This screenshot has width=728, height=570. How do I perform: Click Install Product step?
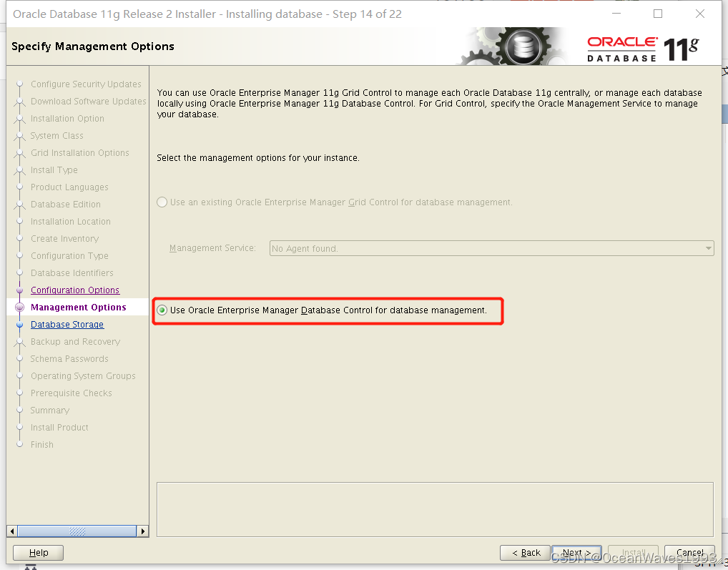59,428
